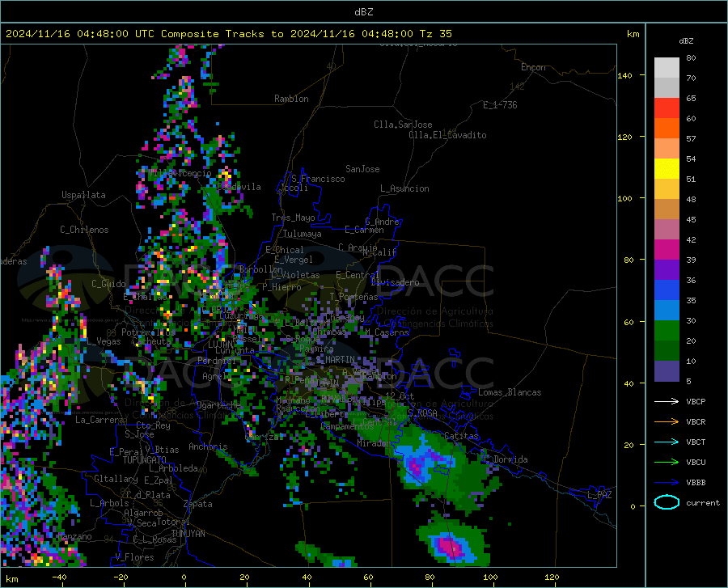The image size is (728, 588).
Task: Click the Tres_Mayo map label
Action: 293,218
